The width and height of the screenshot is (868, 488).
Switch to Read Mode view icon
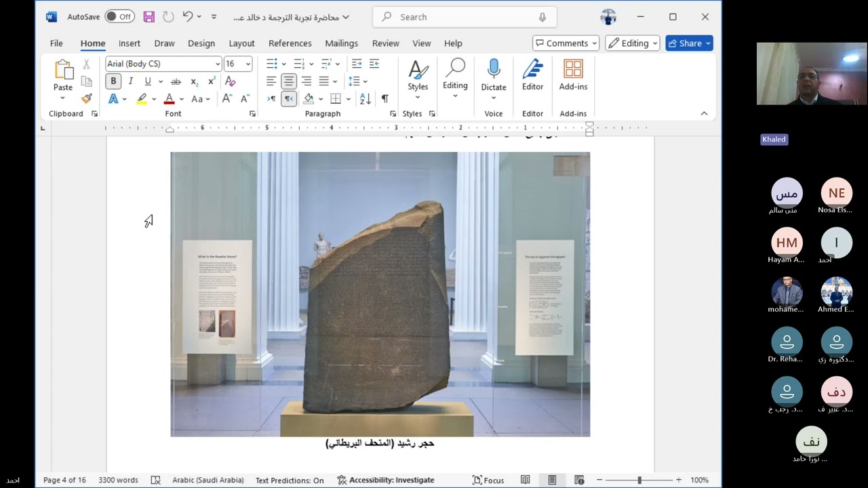click(526, 480)
